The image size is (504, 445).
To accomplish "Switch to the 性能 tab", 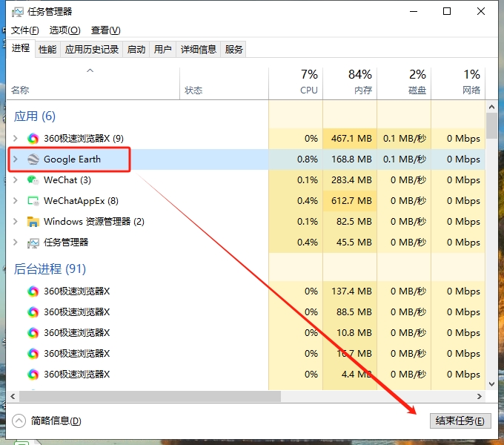I will [x=47, y=49].
